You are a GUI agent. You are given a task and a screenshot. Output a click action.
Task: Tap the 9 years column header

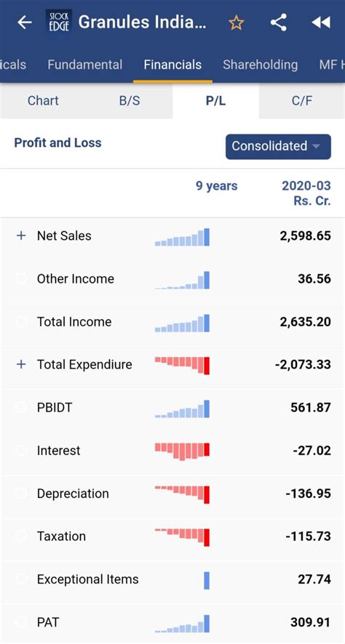[x=216, y=185]
